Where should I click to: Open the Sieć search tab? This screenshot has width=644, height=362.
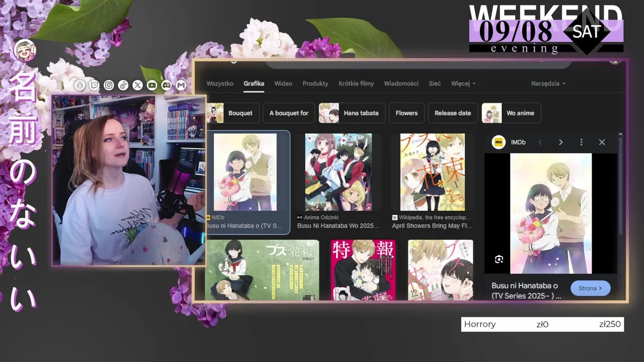point(435,83)
